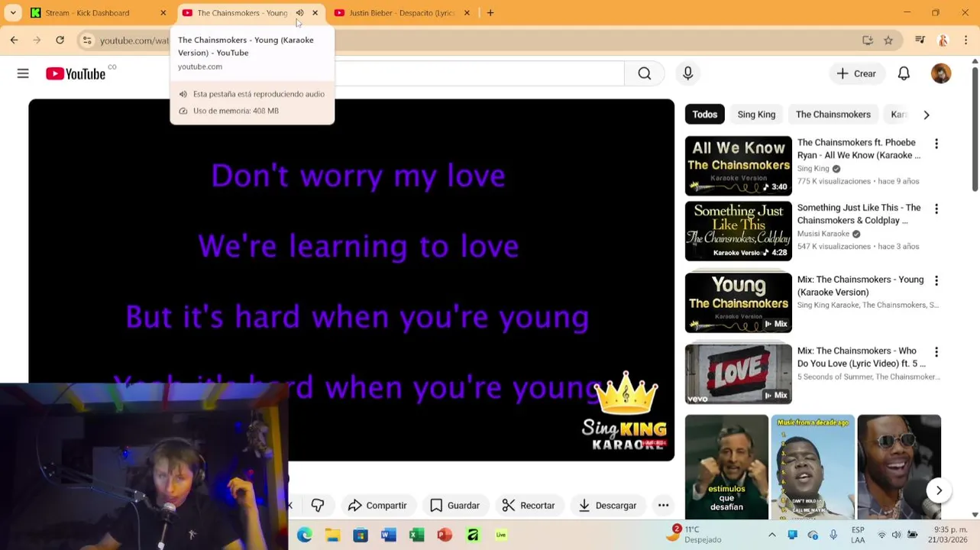Open the LOVE vevo mix thumbnail
Screen dimensions: 980x550
coord(738,374)
